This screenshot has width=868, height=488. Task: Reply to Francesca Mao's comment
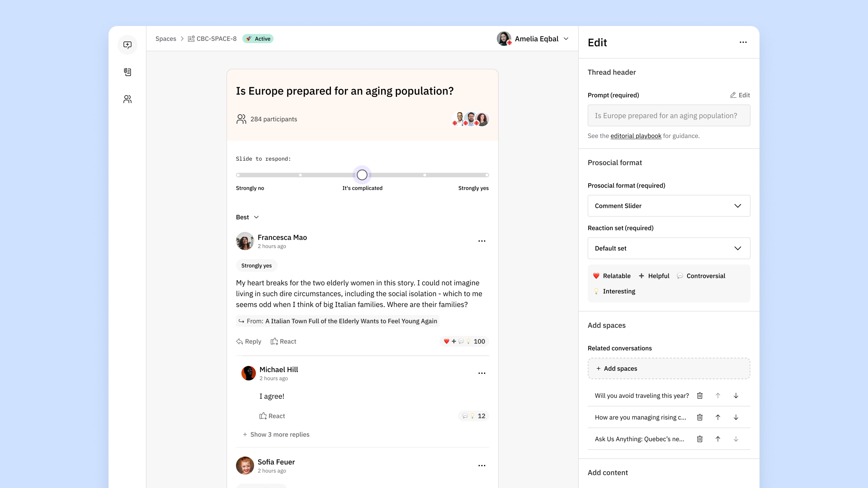(249, 342)
